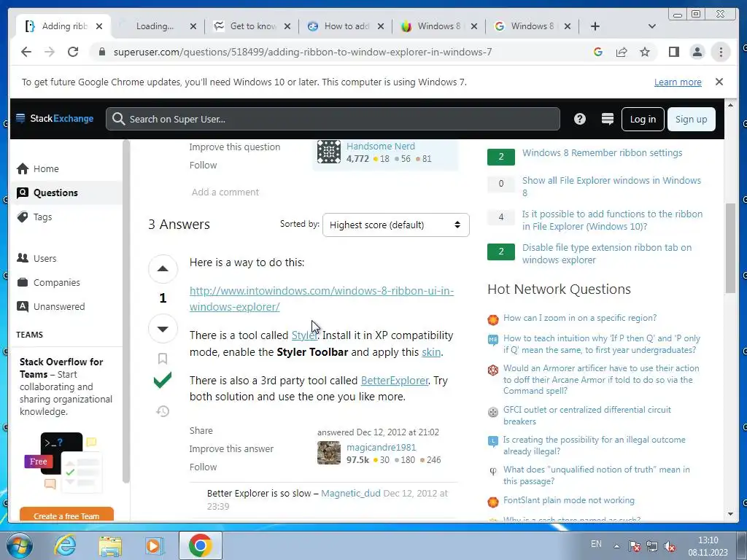Viewport: 747px width, 560px height.
Task: Click the share page icon in address bar
Action: 622,52
